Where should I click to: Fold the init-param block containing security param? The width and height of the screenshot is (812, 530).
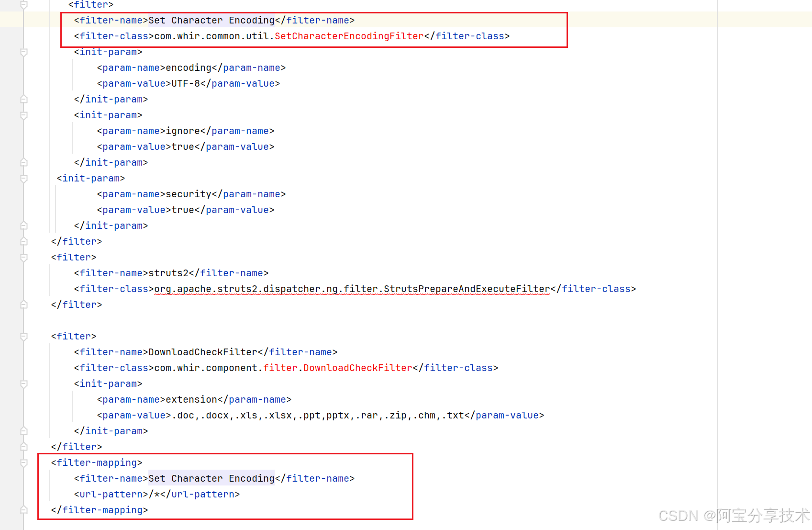click(23, 179)
